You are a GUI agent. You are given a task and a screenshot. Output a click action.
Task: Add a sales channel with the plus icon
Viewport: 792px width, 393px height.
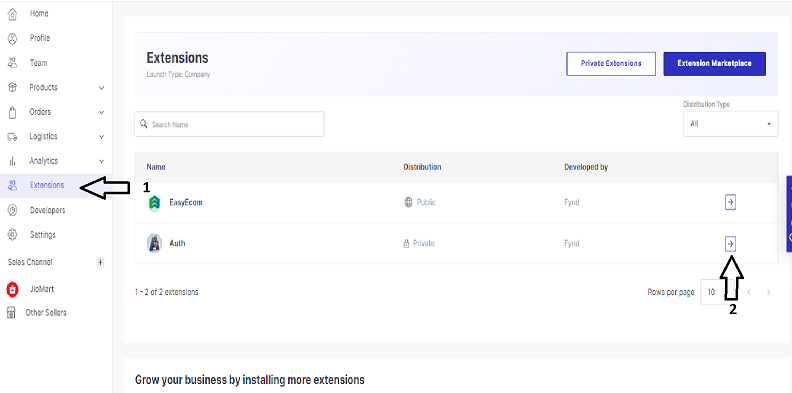100,262
